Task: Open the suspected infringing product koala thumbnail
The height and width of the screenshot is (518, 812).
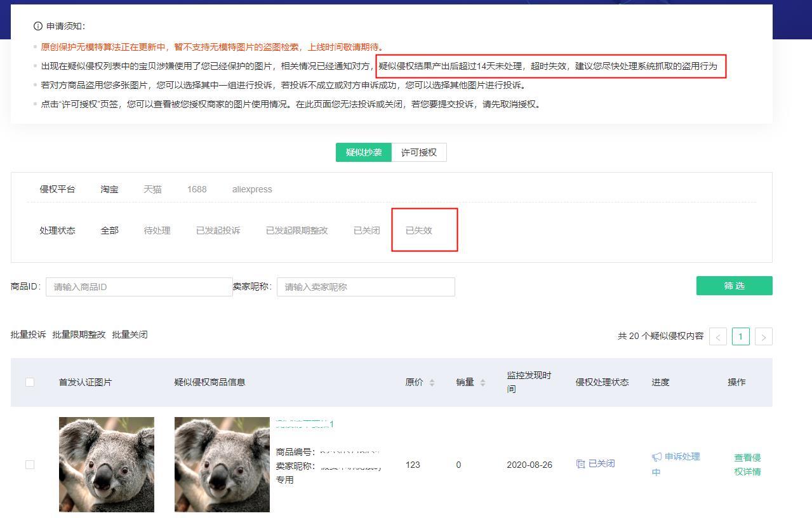Action: pos(222,465)
